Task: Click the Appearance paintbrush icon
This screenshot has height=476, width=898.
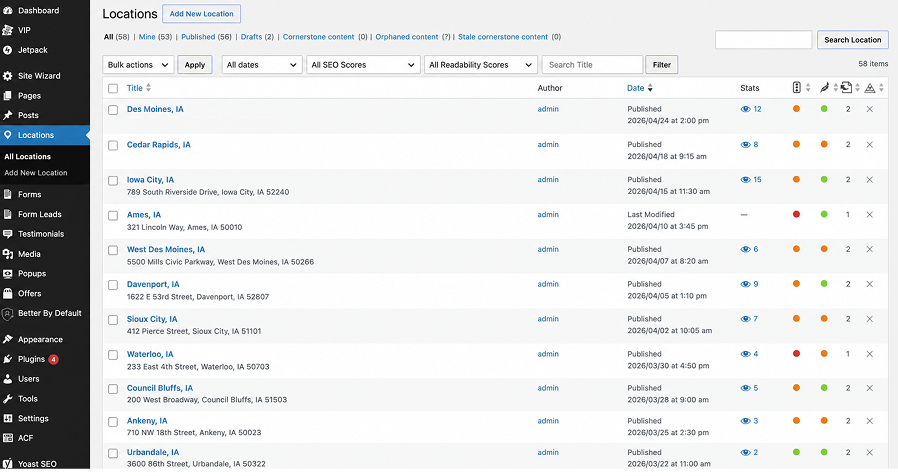Action: (7, 339)
